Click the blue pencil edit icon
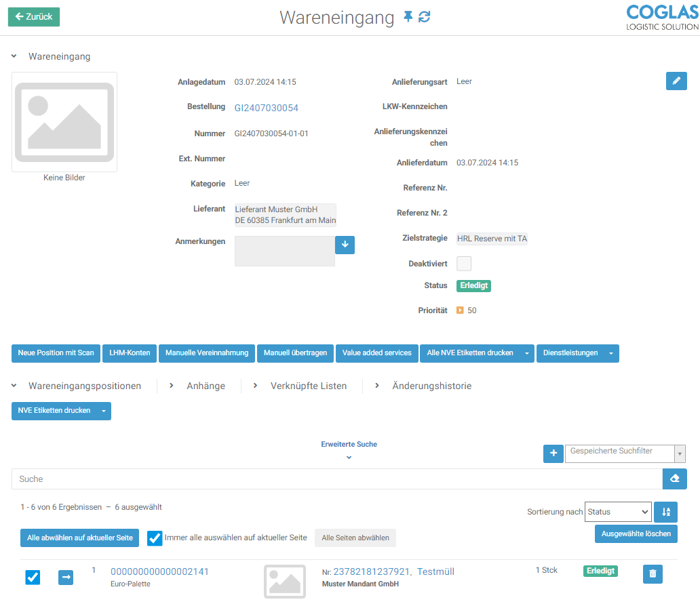The height and width of the screenshot is (604, 700). pos(676,81)
